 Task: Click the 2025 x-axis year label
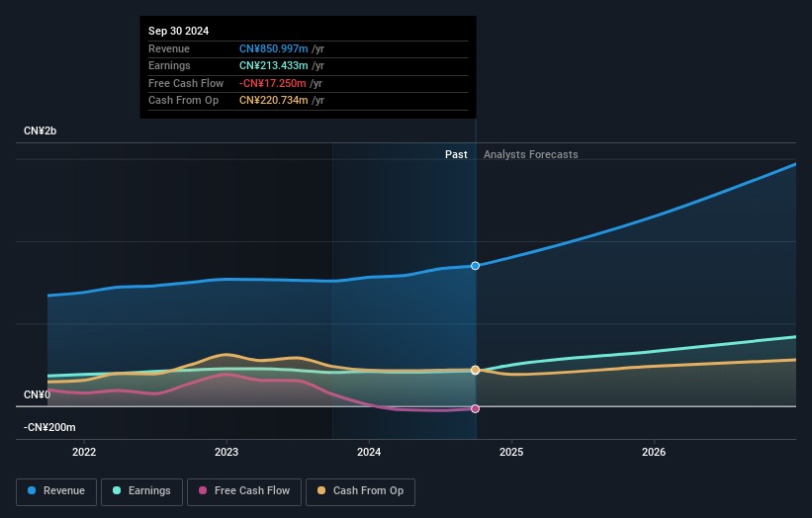tap(511, 453)
